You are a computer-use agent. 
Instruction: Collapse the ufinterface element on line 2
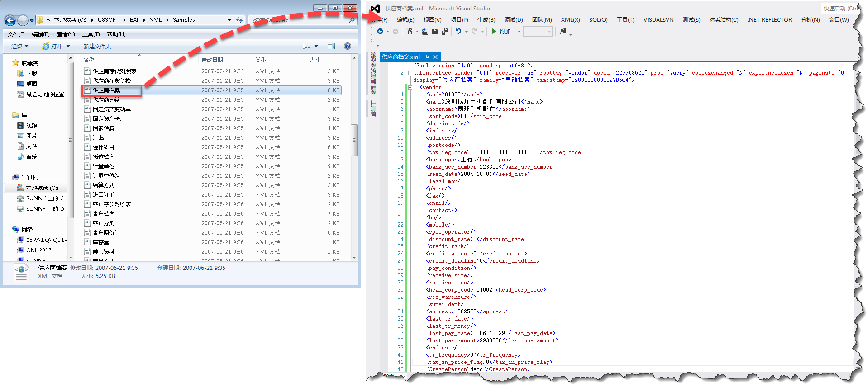click(410, 73)
